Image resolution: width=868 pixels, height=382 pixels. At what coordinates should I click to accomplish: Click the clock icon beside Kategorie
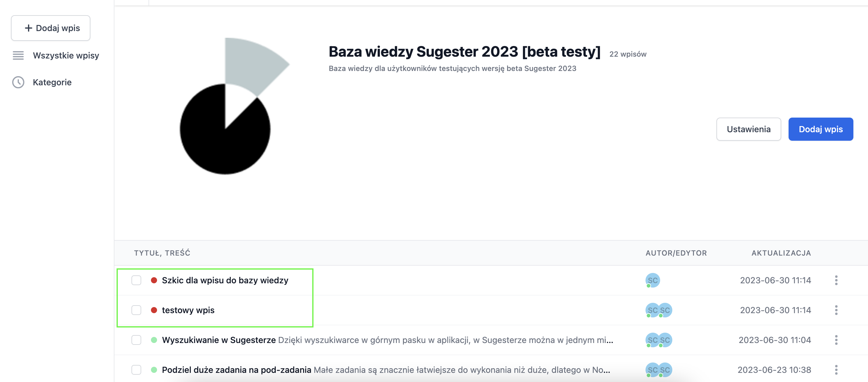pos(18,82)
